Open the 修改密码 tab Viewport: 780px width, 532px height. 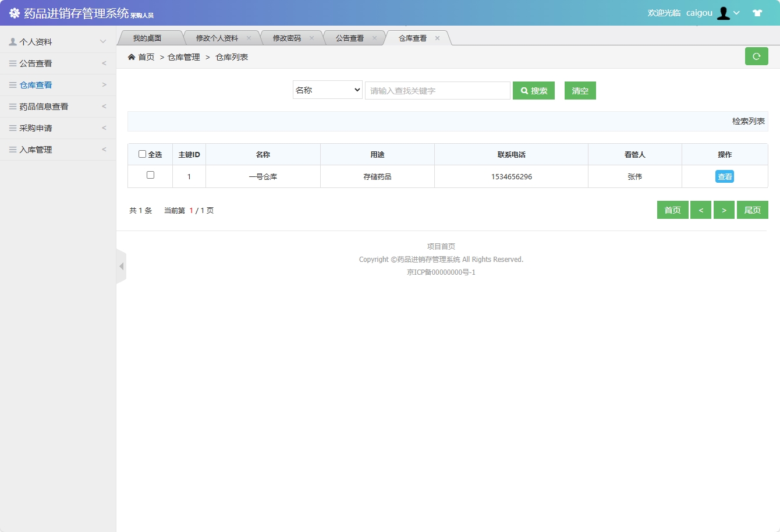tap(289, 37)
